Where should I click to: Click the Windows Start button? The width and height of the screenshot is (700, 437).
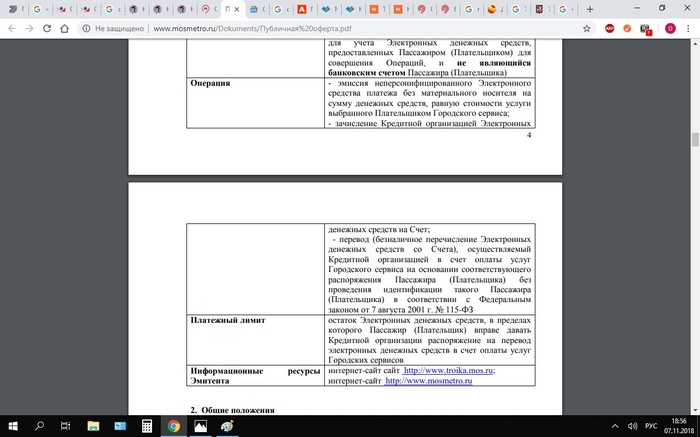pos(12,426)
